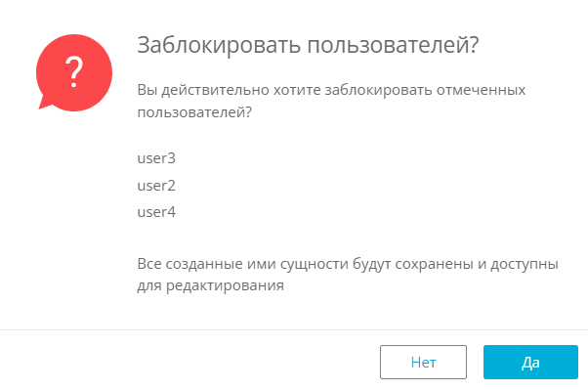Viewport: 588px width, 390px height.
Task: Cancel blocking with the Нет button
Action: [x=423, y=363]
